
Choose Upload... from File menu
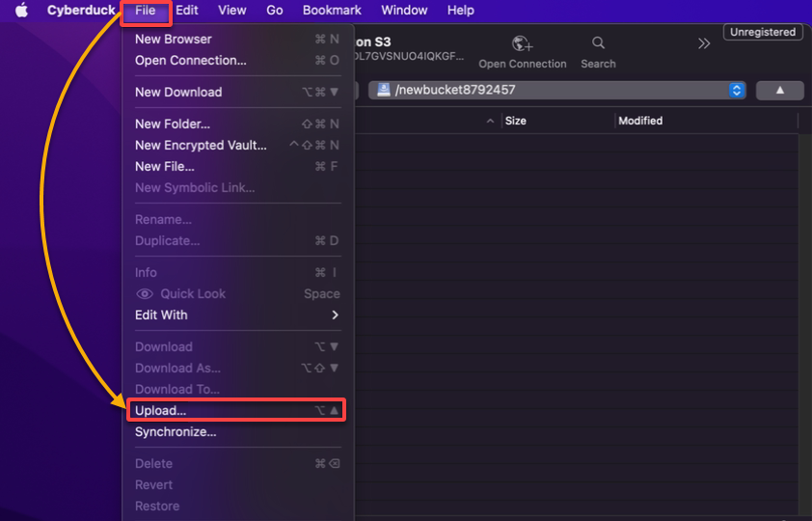(237, 410)
